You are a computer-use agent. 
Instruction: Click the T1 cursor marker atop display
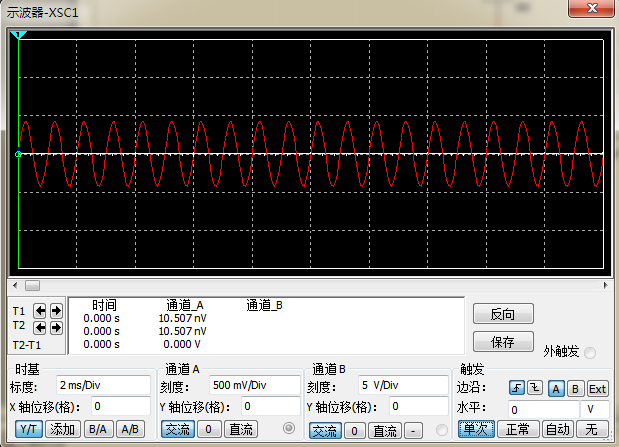point(18,35)
